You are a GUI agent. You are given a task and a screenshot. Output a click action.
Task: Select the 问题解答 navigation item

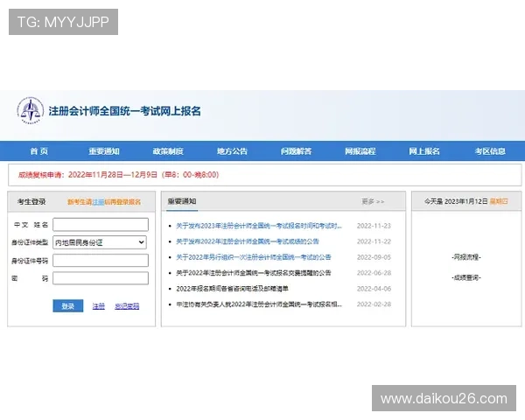[296, 151]
